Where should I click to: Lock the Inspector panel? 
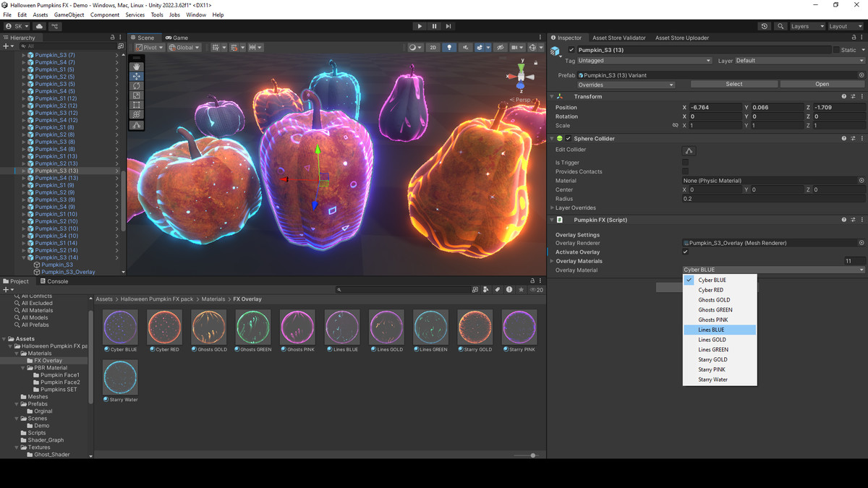[853, 38]
